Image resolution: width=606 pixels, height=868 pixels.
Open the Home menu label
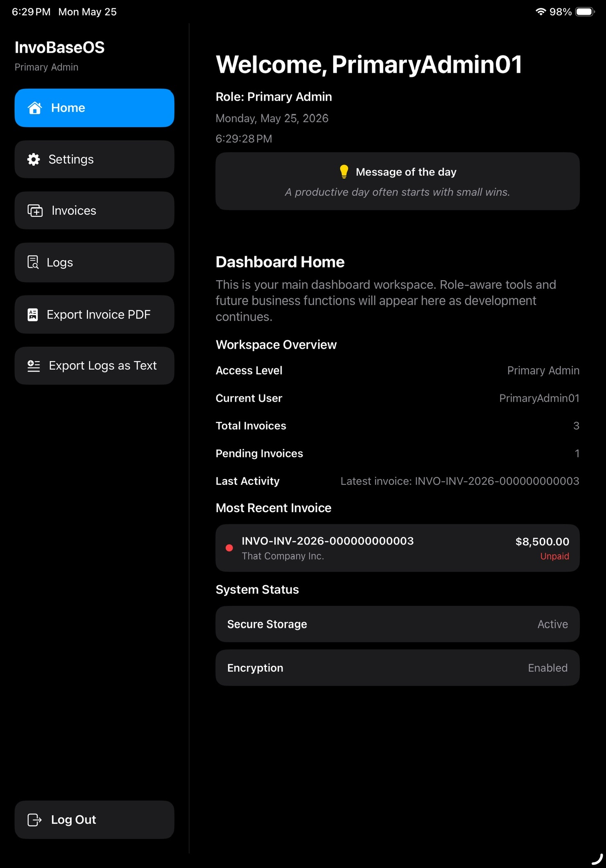coord(68,108)
